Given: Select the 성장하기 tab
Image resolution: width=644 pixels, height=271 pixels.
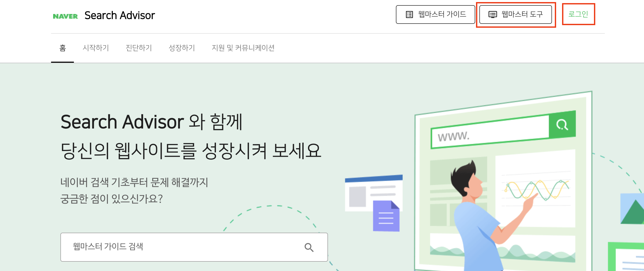Looking at the screenshot, I should click(x=182, y=48).
